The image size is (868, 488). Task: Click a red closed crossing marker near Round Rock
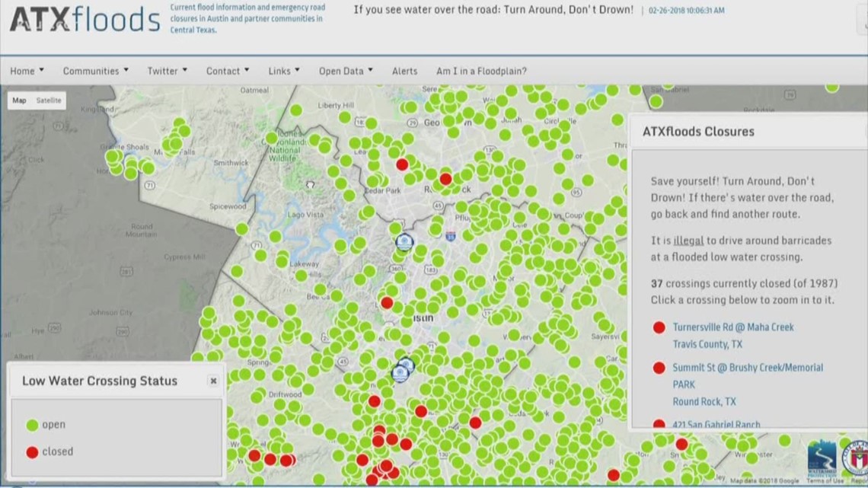(445, 178)
